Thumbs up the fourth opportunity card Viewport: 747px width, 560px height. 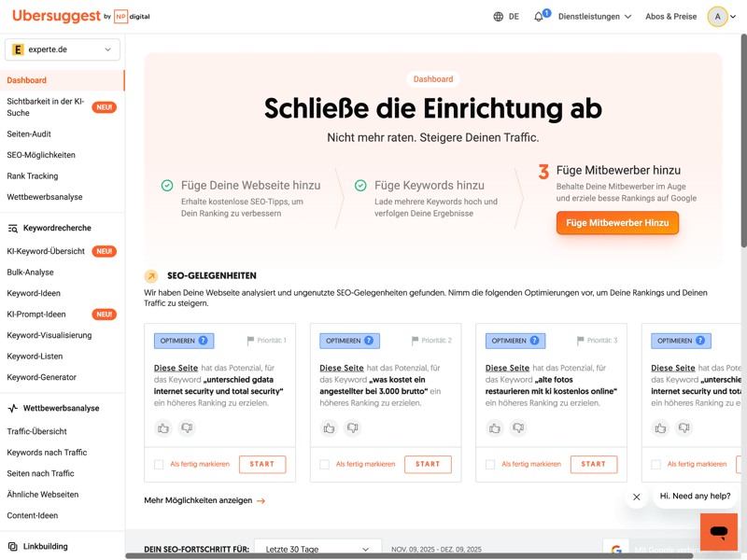tap(660, 428)
